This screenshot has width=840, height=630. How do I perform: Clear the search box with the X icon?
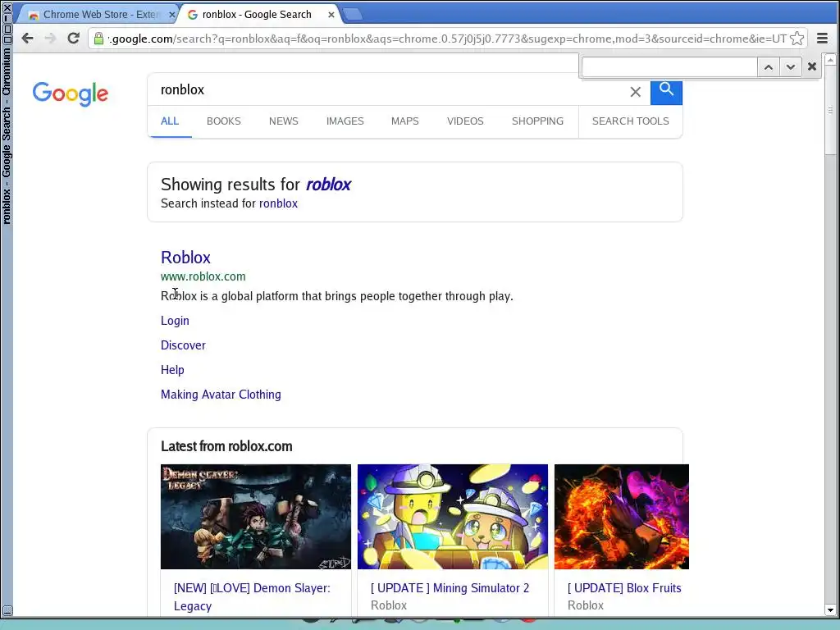636,92
